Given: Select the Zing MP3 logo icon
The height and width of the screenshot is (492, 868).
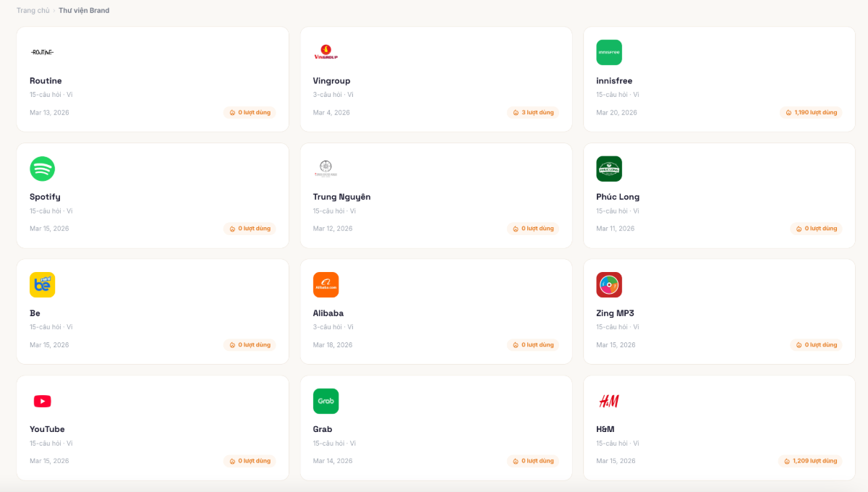Looking at the screenshot, I should pyautogui.click(x=609, y=285).
